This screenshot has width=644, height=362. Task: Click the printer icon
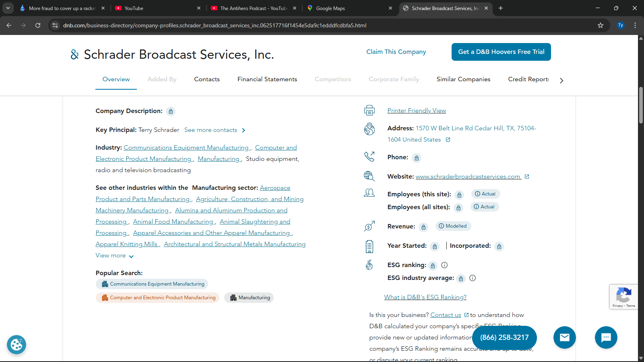point(369,110)
